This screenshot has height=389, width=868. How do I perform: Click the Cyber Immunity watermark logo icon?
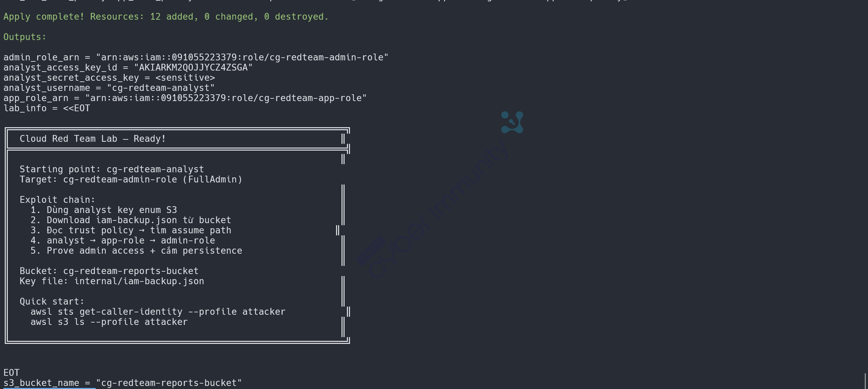(512, 122)
